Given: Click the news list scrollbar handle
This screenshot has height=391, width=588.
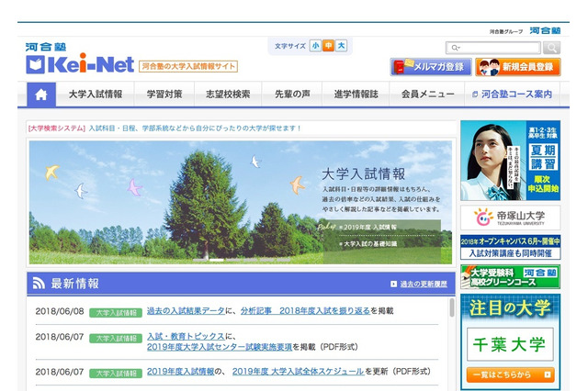Looking at the screenshot, I should click(452, 307).
